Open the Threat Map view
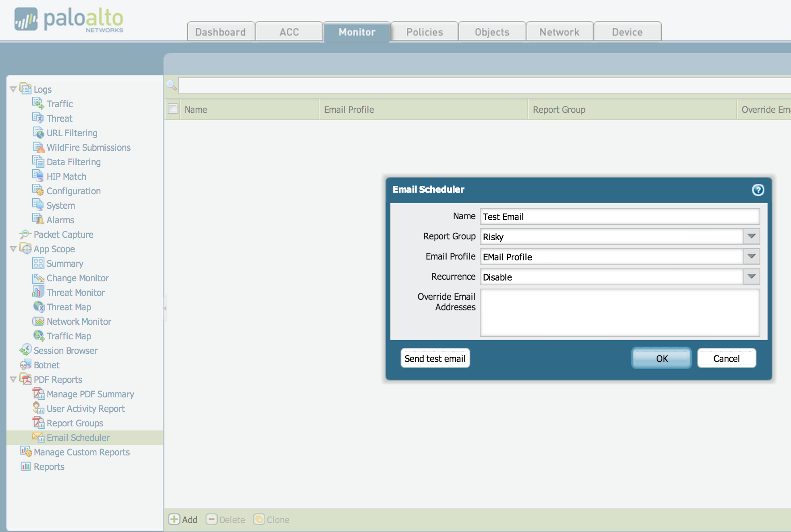 click(x=38, y=307)
